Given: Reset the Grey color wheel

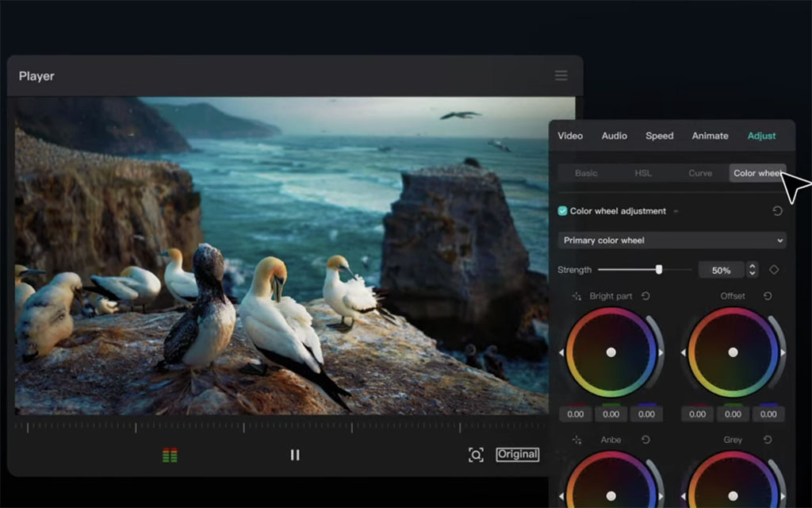Looking at the screenshot, I should click(x=768, y=440).
